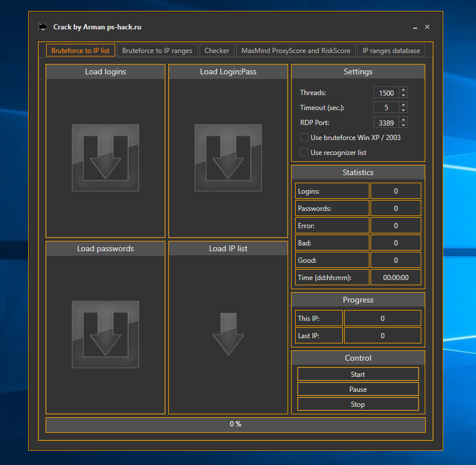This screenshot has width=476, height=465.
Task: Pause the bruteforce process
Action: (358, 389)
